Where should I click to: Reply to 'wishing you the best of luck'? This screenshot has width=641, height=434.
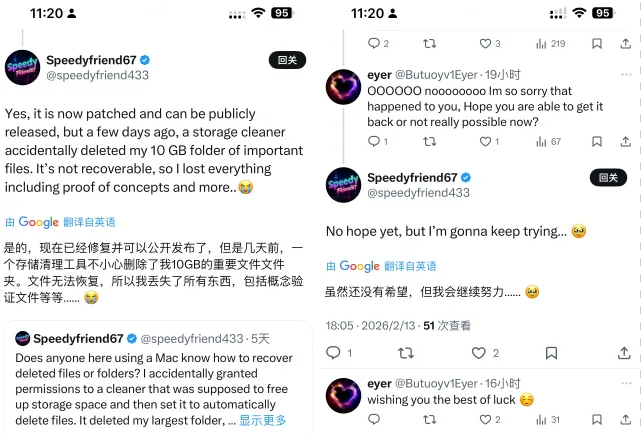(x=374, y=419)
